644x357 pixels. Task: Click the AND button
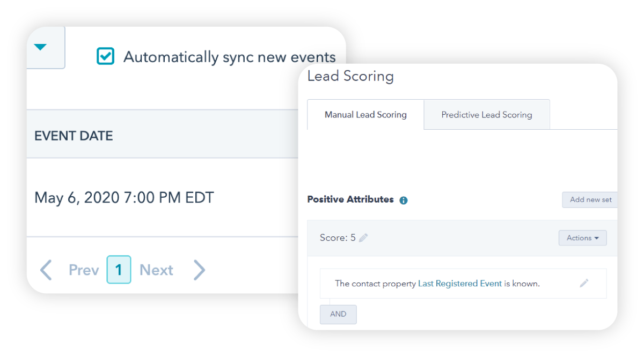(338, 314)
